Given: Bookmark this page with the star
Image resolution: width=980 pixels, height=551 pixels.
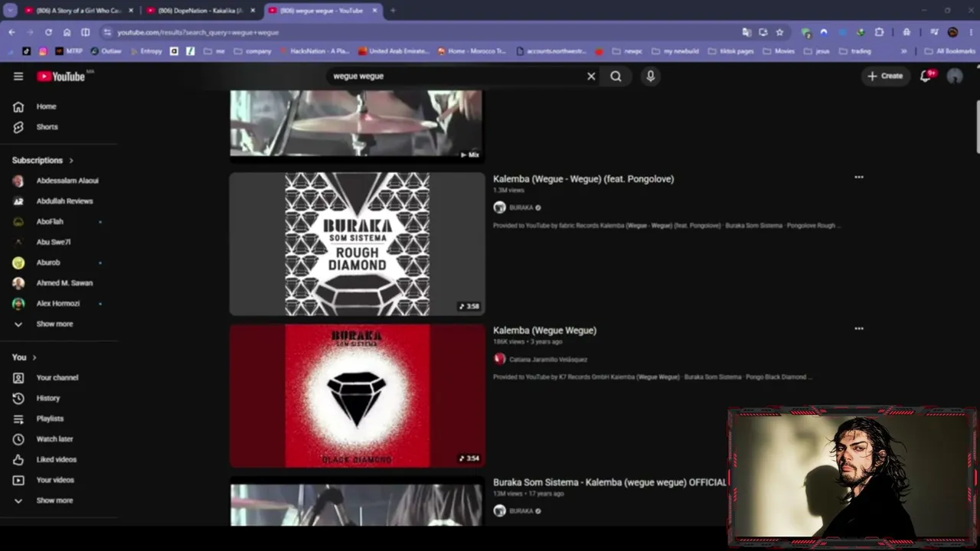Looking at the screenshot, I should [779, 32].
